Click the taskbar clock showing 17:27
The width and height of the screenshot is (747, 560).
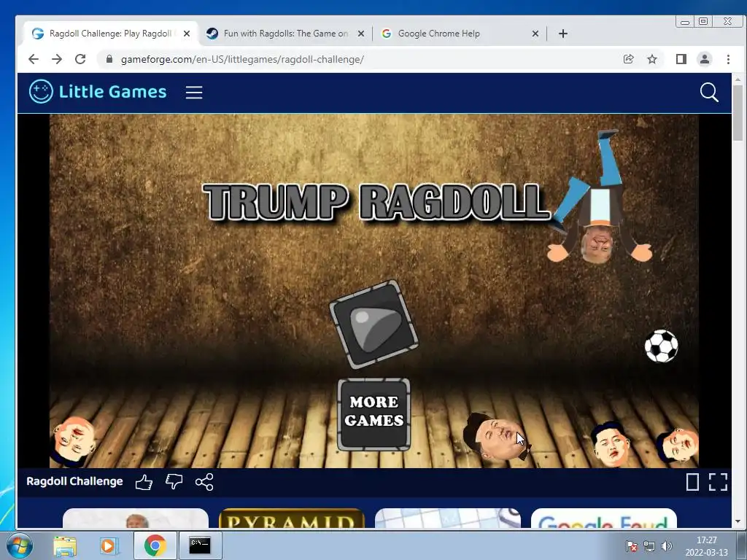tap(706, 546)
